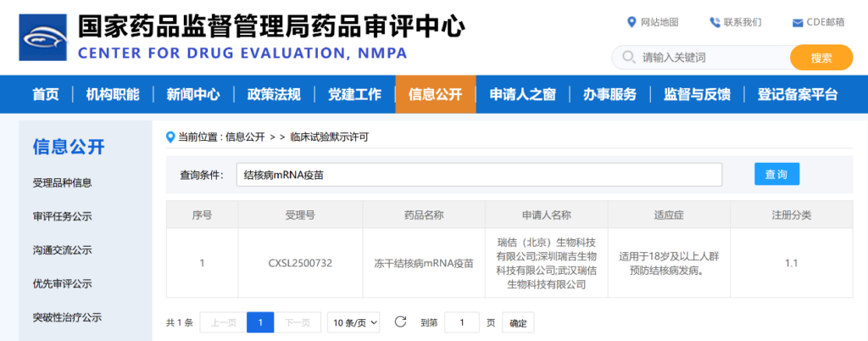868x341 pixels.
Task: Click the refresh icon in pagination bar
Action: (x=401, y=322)
